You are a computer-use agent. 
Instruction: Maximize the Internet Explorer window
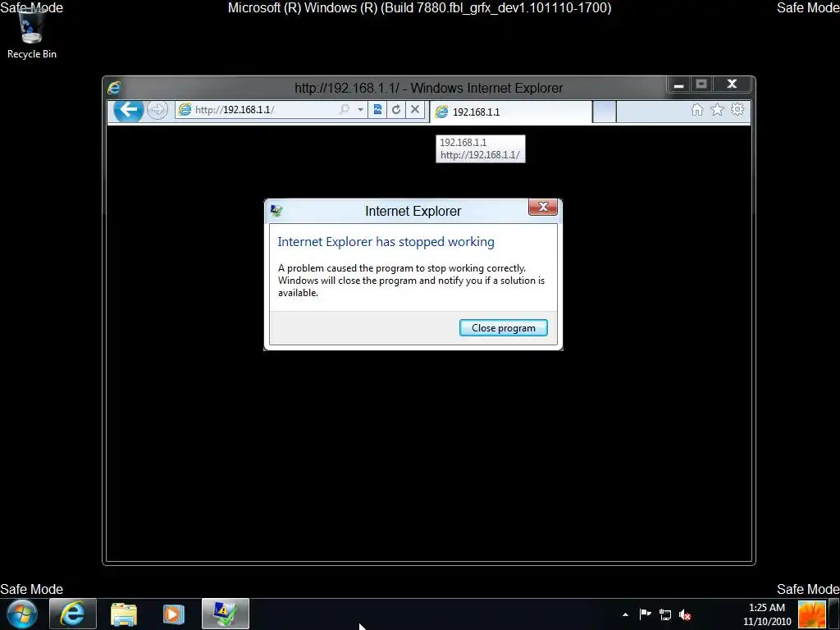pos(701,84)
